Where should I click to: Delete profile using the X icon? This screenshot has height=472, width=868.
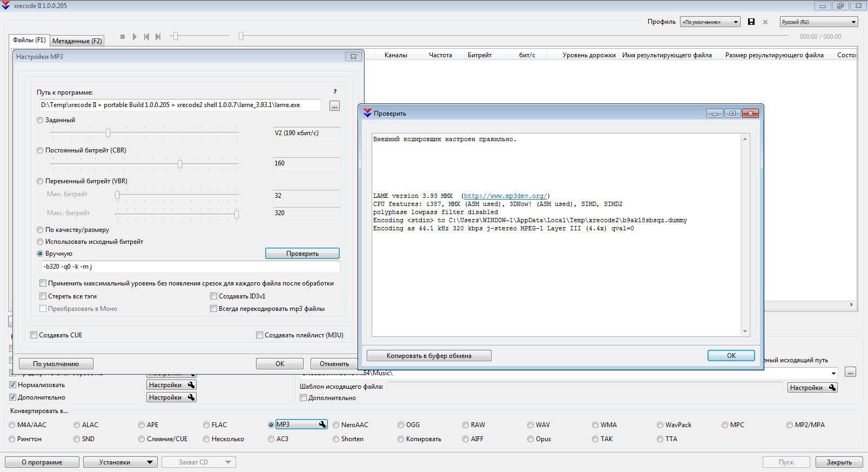pyautogui.click(x=765, y=22)
